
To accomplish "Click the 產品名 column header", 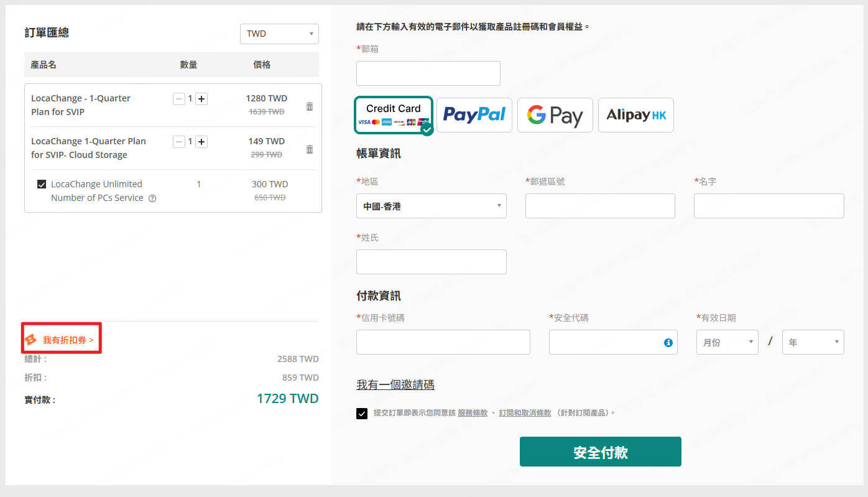I will click(x=44, y=65).
